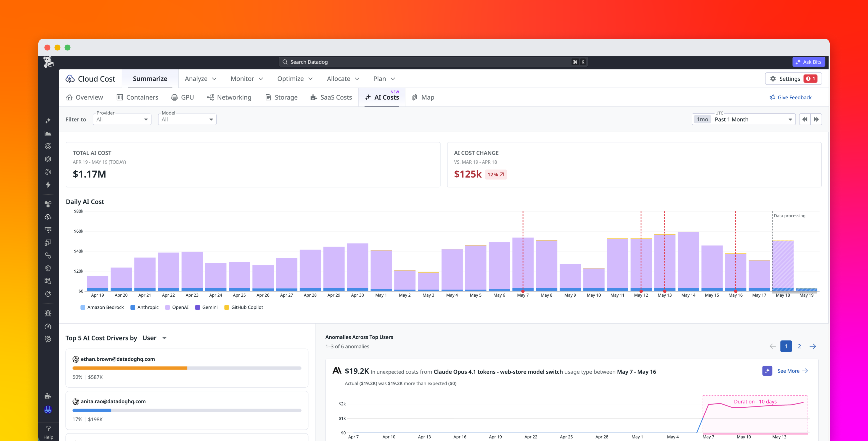Screen dimensions: 868x441
Task: Toggle Amazon Bedrock legend swatch
Action: pyautogui.click(x=82, y=308)
